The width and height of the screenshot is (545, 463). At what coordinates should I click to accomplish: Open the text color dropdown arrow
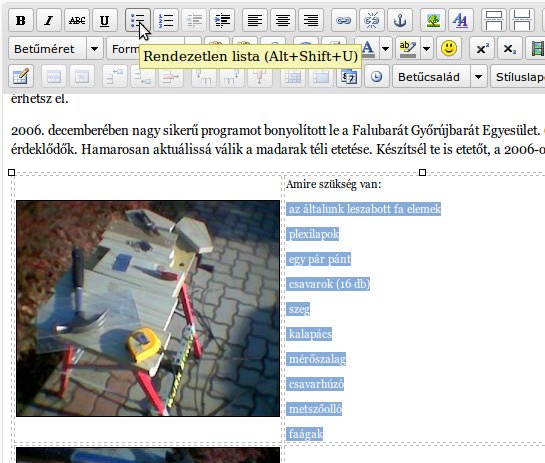[x=385, y=48]
